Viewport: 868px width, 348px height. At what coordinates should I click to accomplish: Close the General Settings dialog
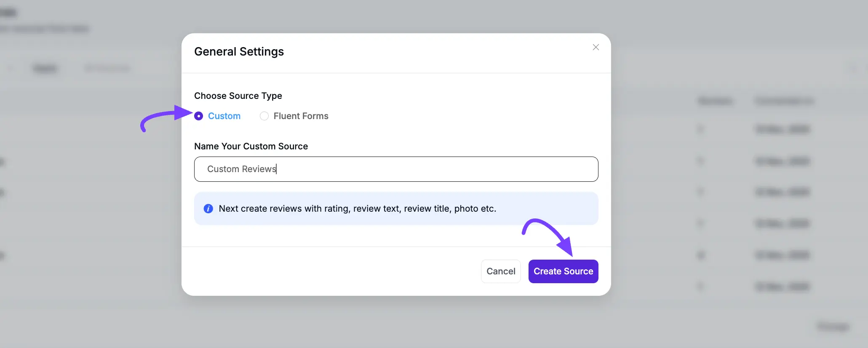[x=596, y=47]
